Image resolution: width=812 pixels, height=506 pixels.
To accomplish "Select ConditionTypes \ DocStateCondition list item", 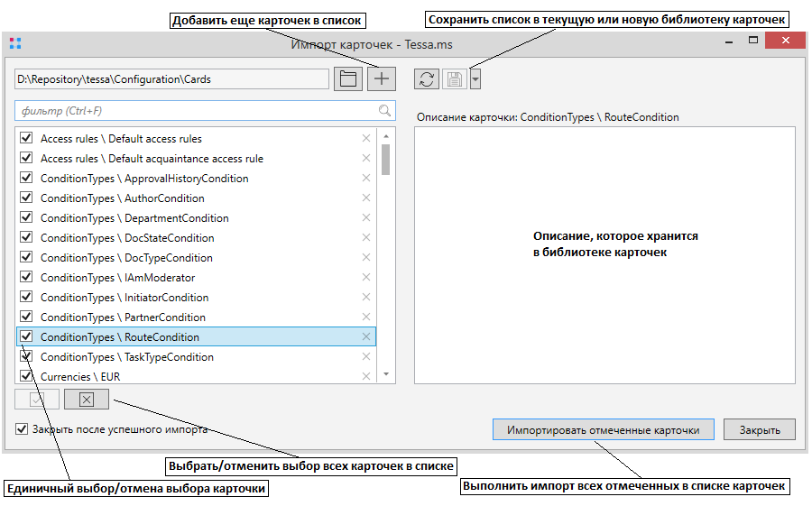I will tap(127, 238).
